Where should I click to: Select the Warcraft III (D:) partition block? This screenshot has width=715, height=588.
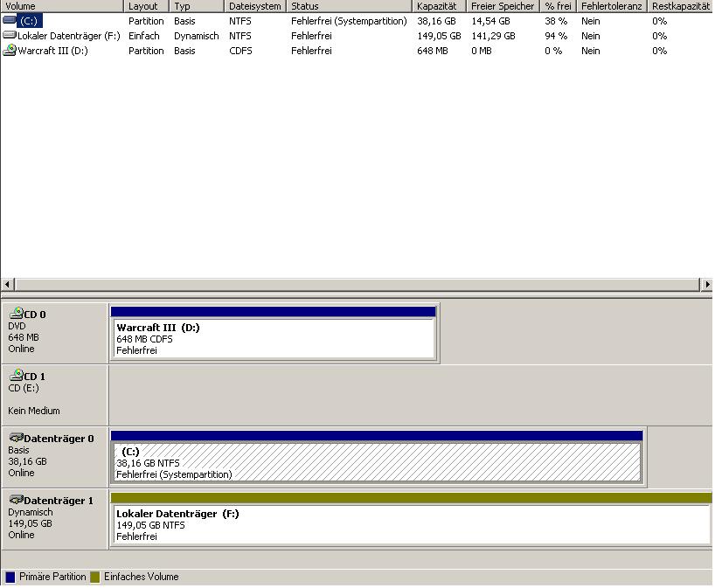[273, 338]
